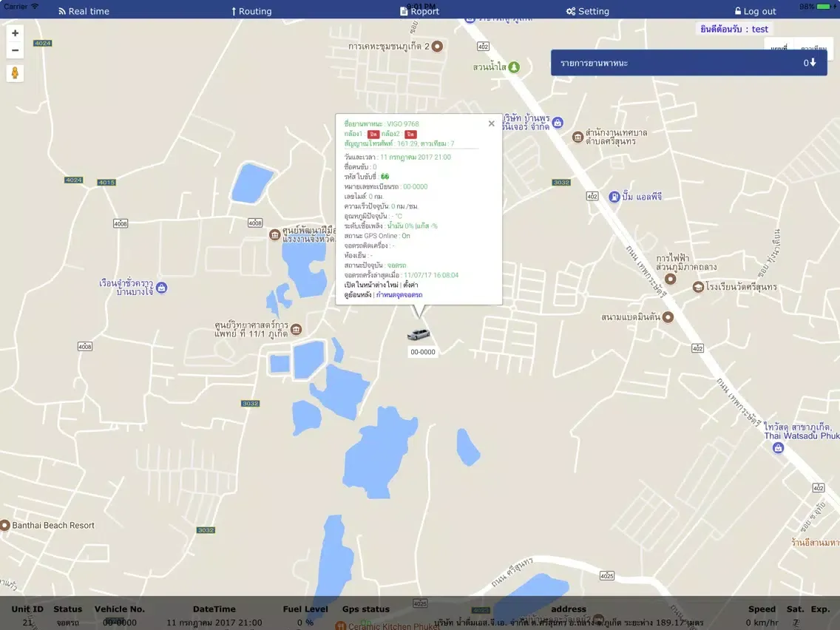This screenshot has height=630, width=840.
Task: Toggle กล้อง1 camera button in popup
Action: [x=373, y=134]
